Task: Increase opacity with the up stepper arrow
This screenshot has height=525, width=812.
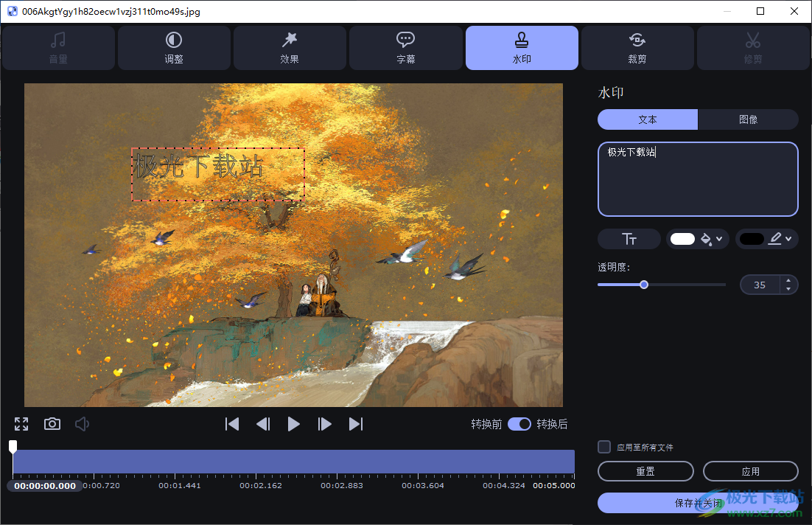Action: click(x=788, y=280)
